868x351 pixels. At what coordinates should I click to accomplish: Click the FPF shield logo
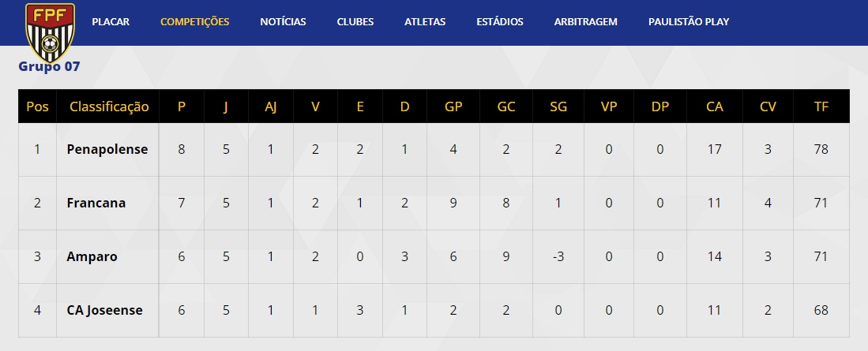click(x=50, y=32)
